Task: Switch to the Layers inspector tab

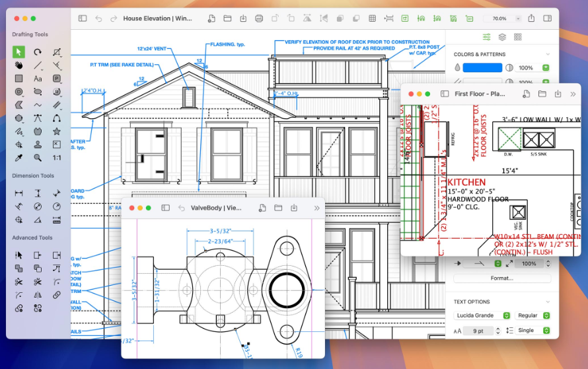Action: click(502, 37)
